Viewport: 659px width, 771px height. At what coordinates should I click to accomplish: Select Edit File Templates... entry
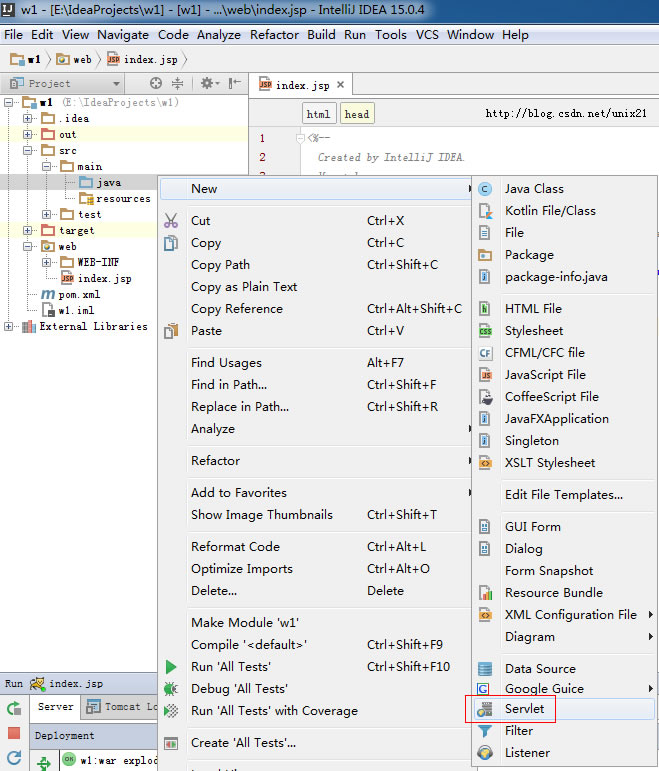(565, 495)
